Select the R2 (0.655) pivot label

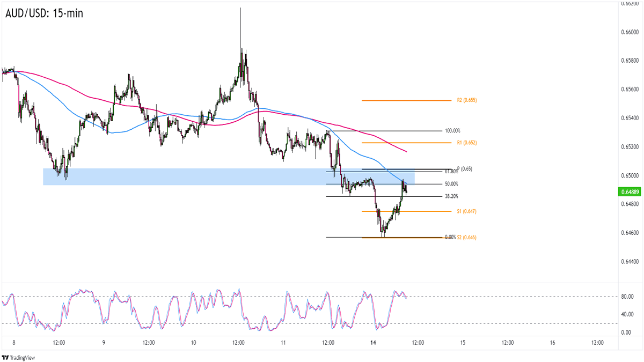(466, 100)
